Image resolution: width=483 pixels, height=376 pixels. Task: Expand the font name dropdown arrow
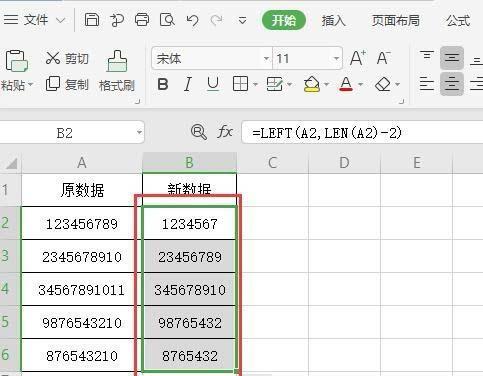266,59
